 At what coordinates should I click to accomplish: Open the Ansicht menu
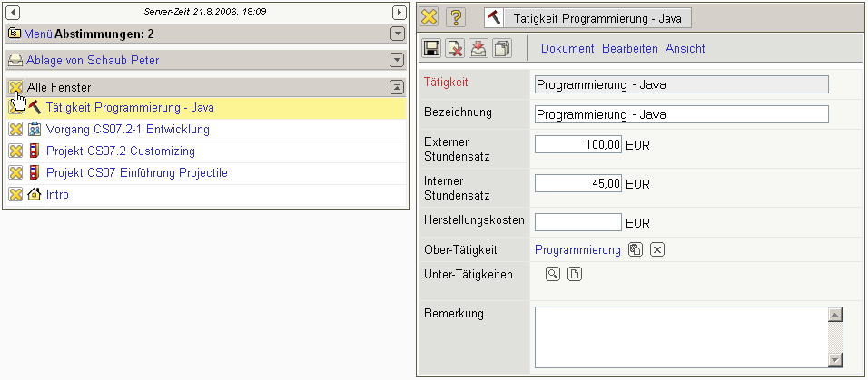coord(686,49)
